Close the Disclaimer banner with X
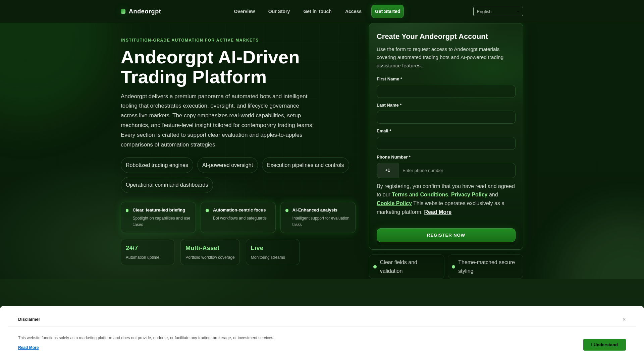This screenshot has width=644, height=362. click(x=624, y=319)
